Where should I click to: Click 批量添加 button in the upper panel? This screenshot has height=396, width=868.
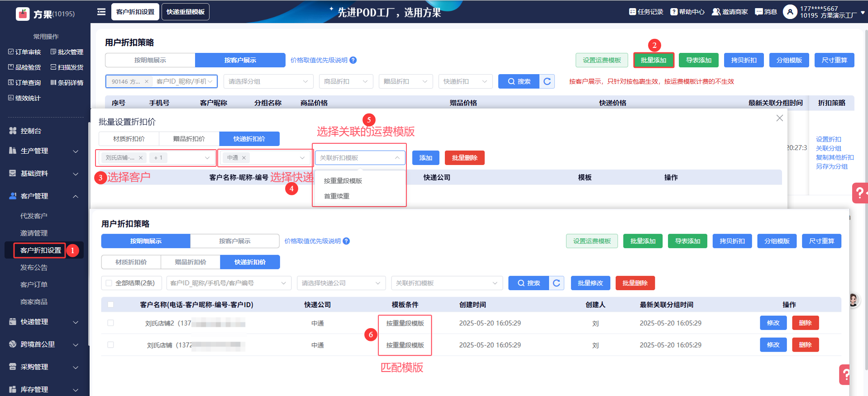[x=654, y=60]
